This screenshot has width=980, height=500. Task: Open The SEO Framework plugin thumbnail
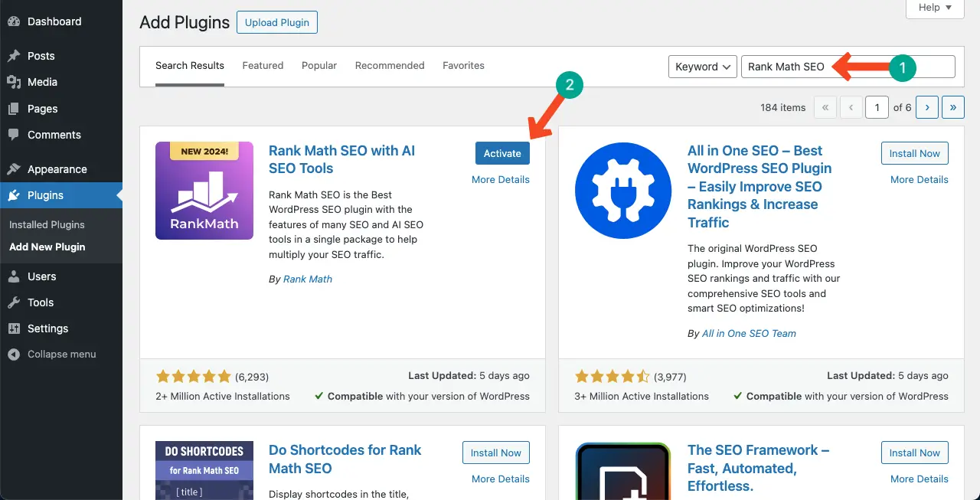point(623,470)
